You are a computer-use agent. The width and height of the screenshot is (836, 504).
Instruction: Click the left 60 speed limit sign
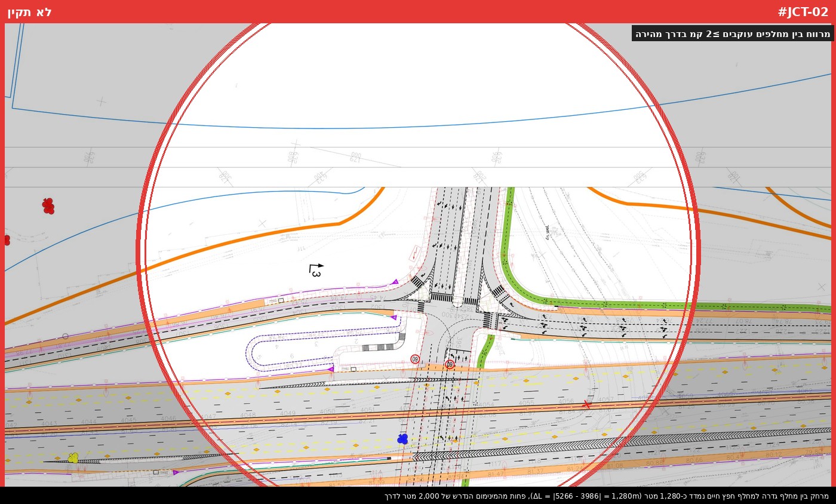click(x=415, y=359)
